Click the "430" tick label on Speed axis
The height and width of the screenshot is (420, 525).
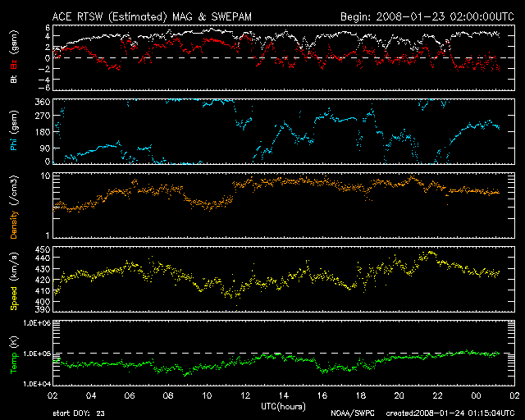(x=42, y=269)
